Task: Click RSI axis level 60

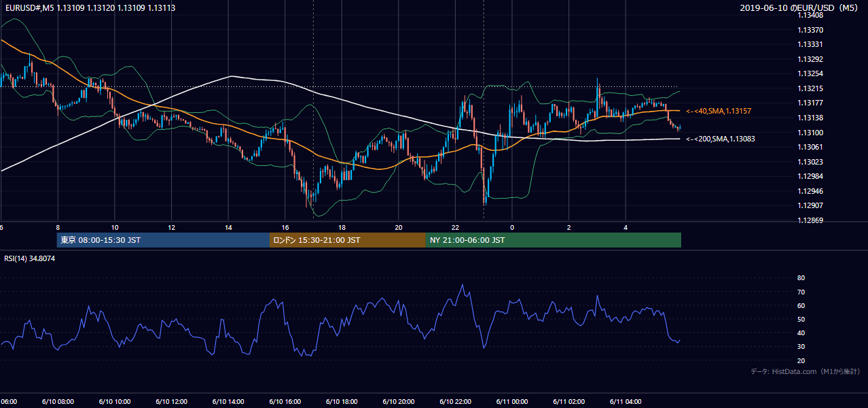Action: tap(801, 305)
